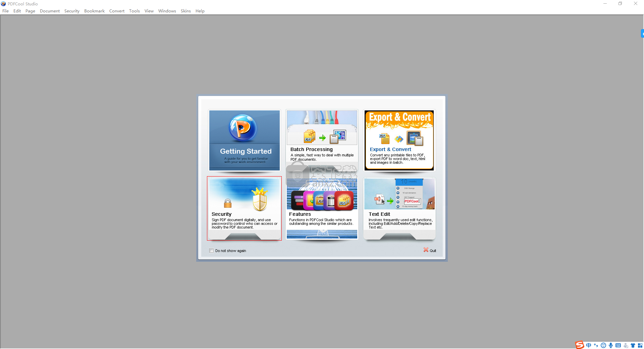Screen dimensions: 644x349
Task: Click the padlock icon in Security tile
Action: (x=228, y=203)
